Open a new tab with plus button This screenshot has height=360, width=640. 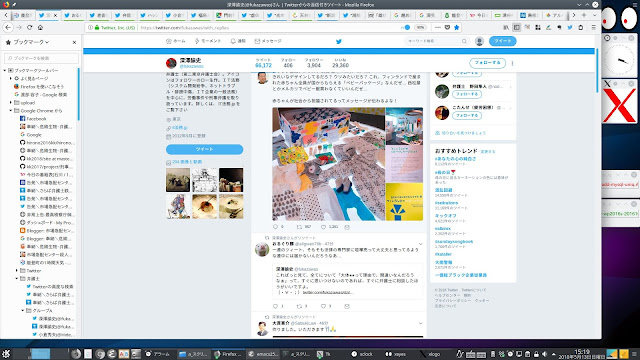584,15
